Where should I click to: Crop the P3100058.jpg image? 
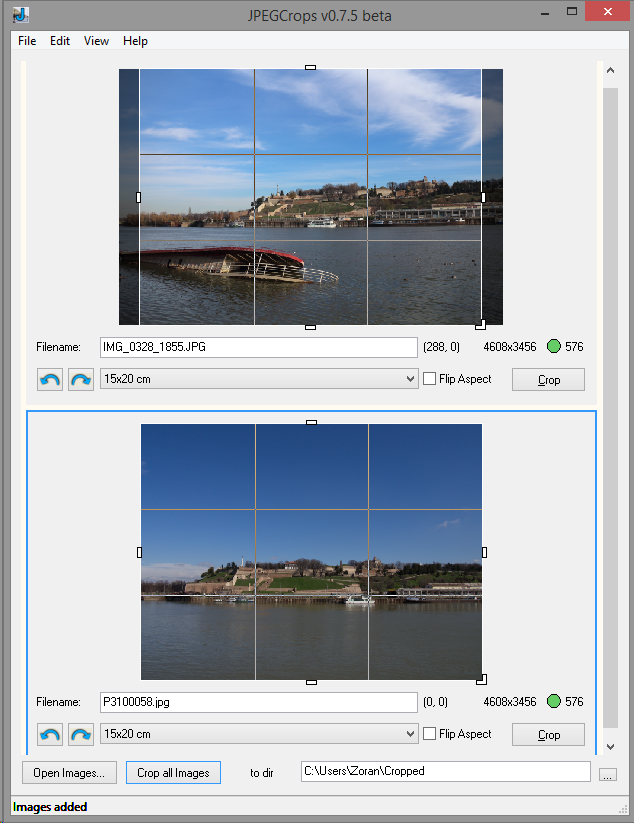pyautogui.click(x=548, y=734)
